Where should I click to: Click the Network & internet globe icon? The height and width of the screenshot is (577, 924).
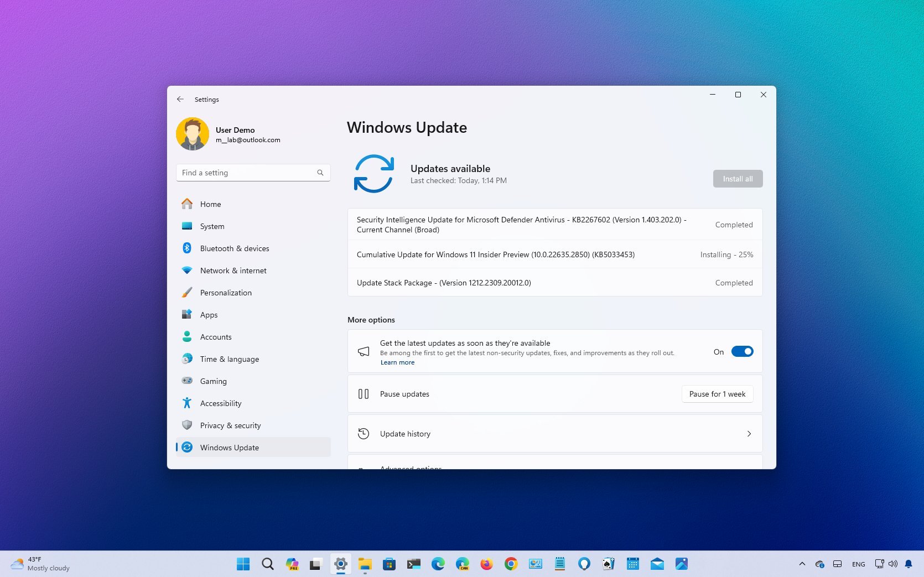[187, 270]
